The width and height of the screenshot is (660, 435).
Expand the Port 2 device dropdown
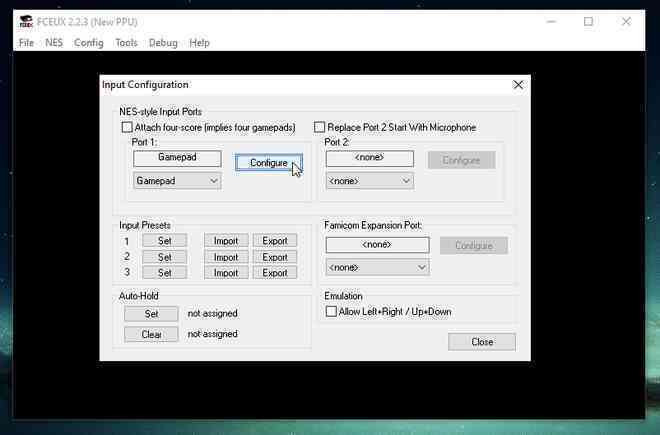370,181
